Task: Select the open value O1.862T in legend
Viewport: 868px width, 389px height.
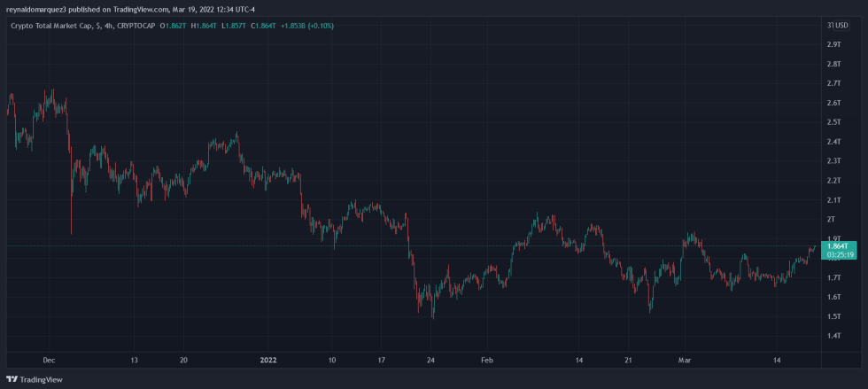Action: point(172,26)
